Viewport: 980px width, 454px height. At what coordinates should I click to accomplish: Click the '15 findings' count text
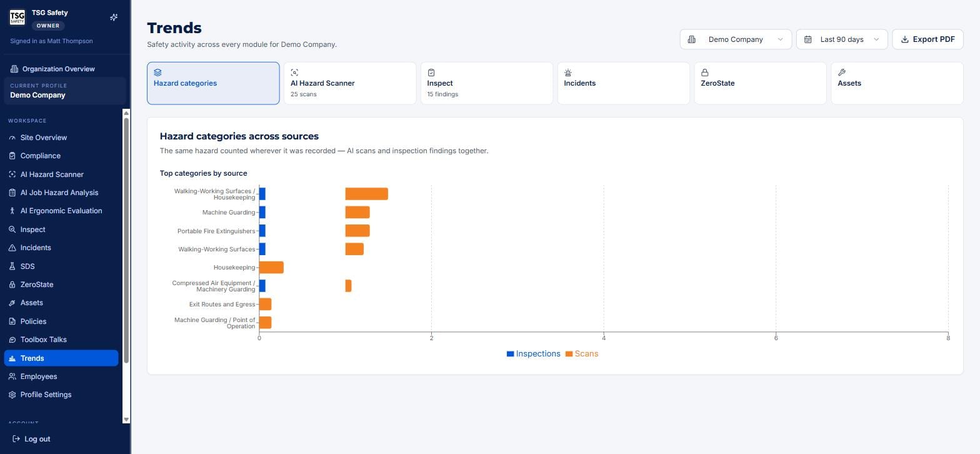tap(442, 94)
